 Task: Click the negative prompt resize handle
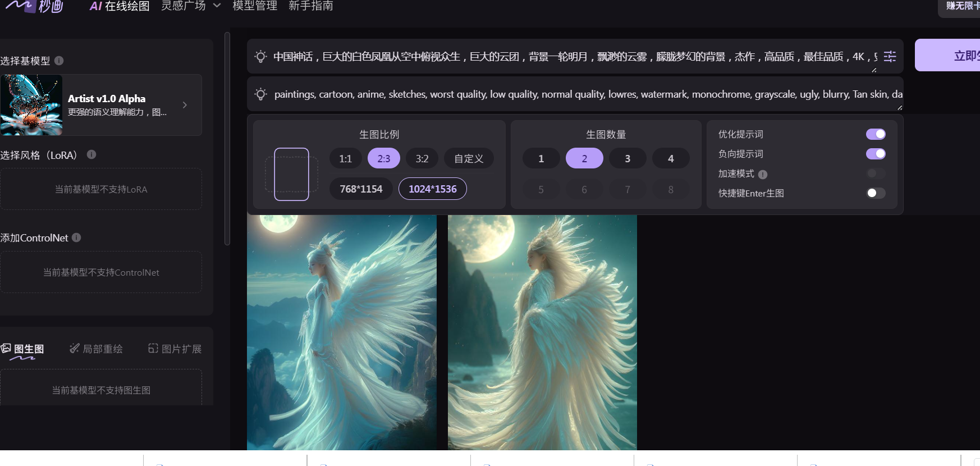click(x=900, y=107)
